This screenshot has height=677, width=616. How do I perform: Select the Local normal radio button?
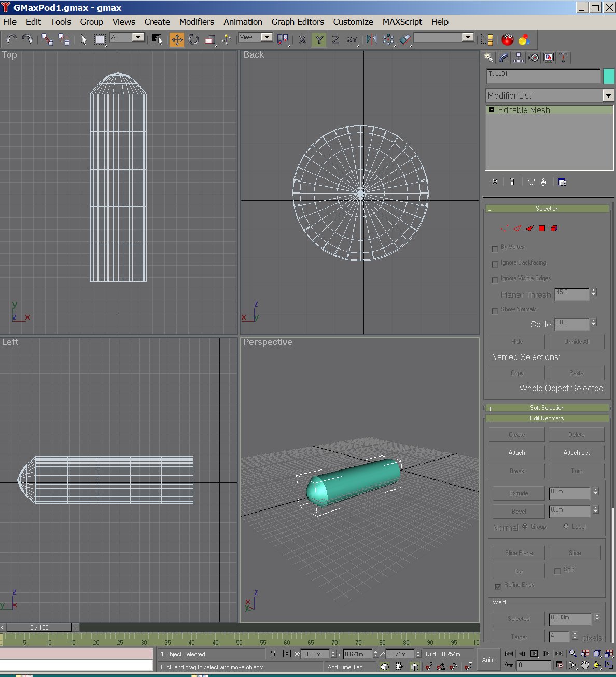[566, 527]
